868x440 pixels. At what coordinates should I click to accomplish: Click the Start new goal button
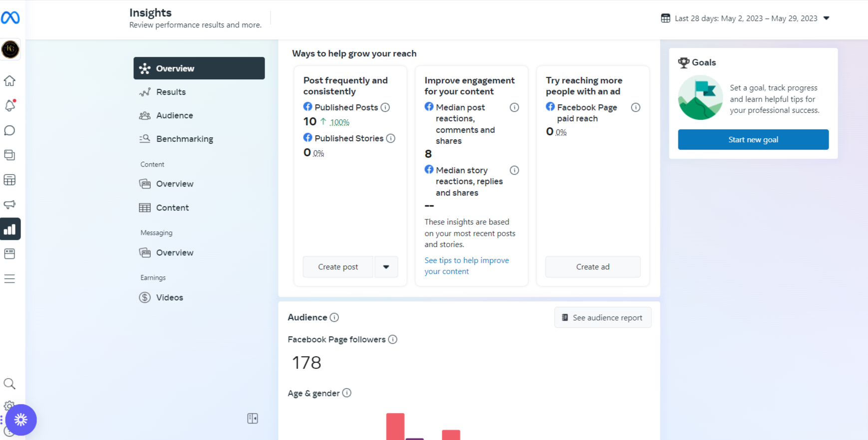pos(753,140)
